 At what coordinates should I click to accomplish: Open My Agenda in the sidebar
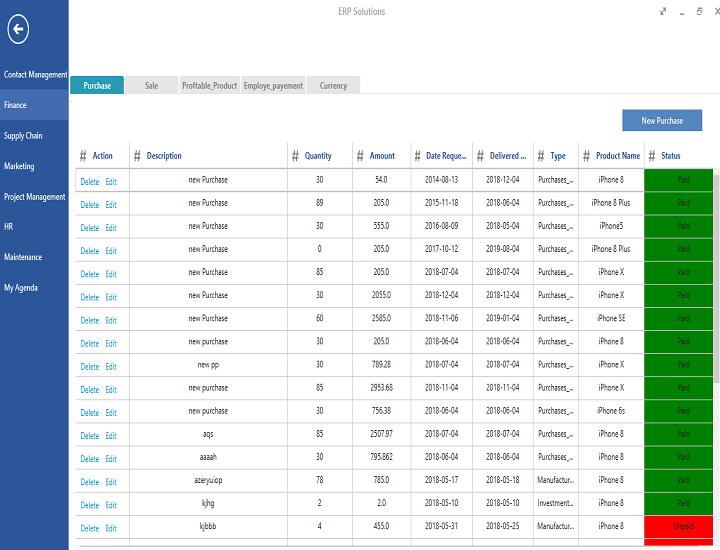click(x=34, y=288)
